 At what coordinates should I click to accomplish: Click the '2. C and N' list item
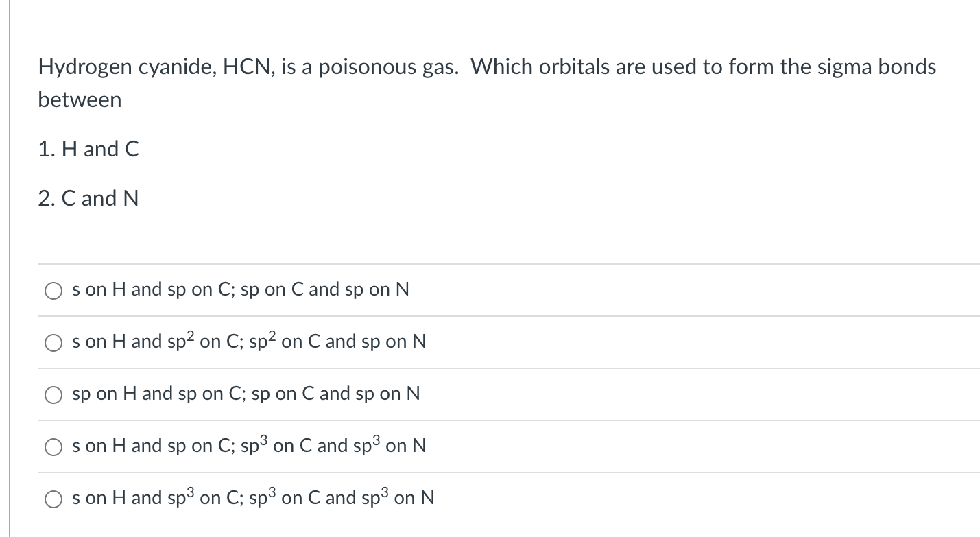point(88,198)
